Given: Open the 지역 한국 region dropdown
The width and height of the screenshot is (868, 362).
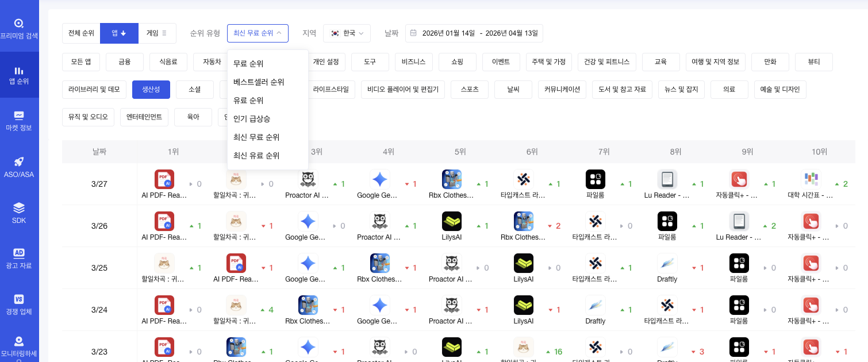Looking at the screenshot, I should (347, 33).
